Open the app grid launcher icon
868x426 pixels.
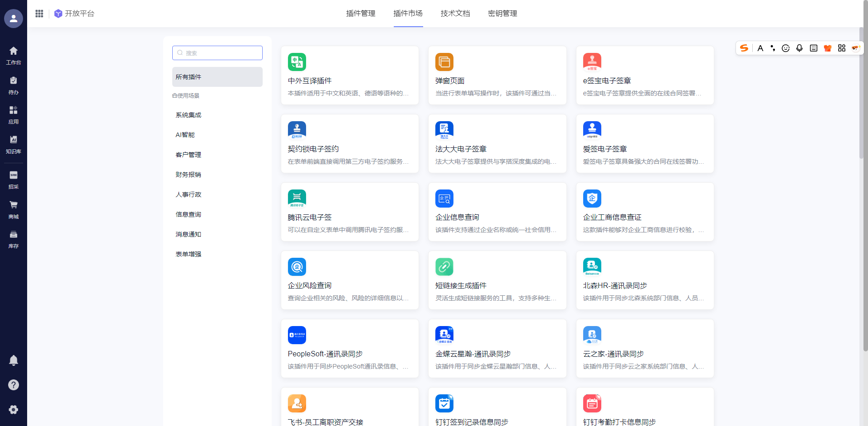(39, 14)
